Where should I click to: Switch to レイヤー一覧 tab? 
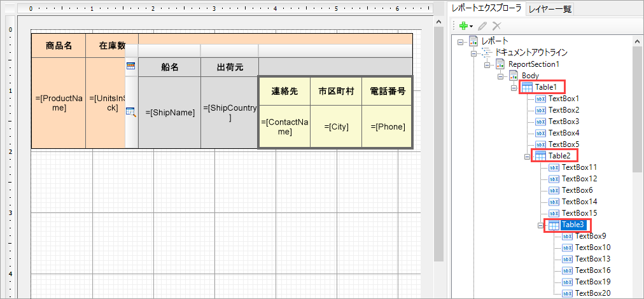[x=550, y=9]
